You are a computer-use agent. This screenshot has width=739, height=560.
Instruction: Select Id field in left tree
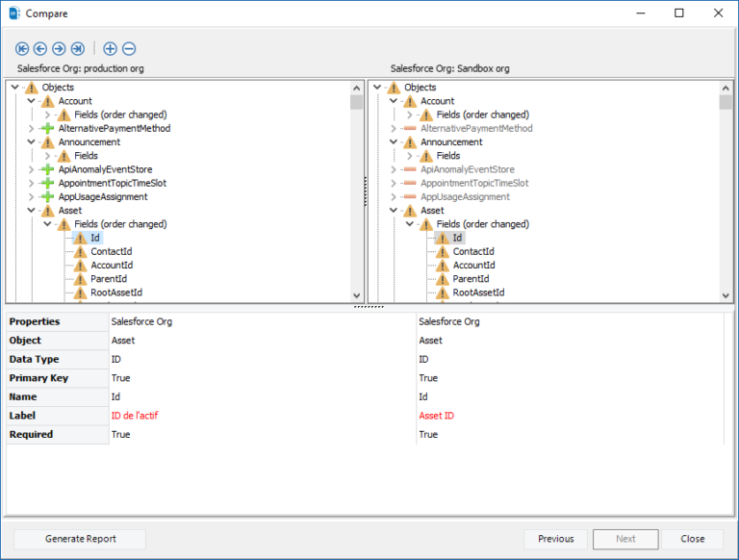point(94,238)
